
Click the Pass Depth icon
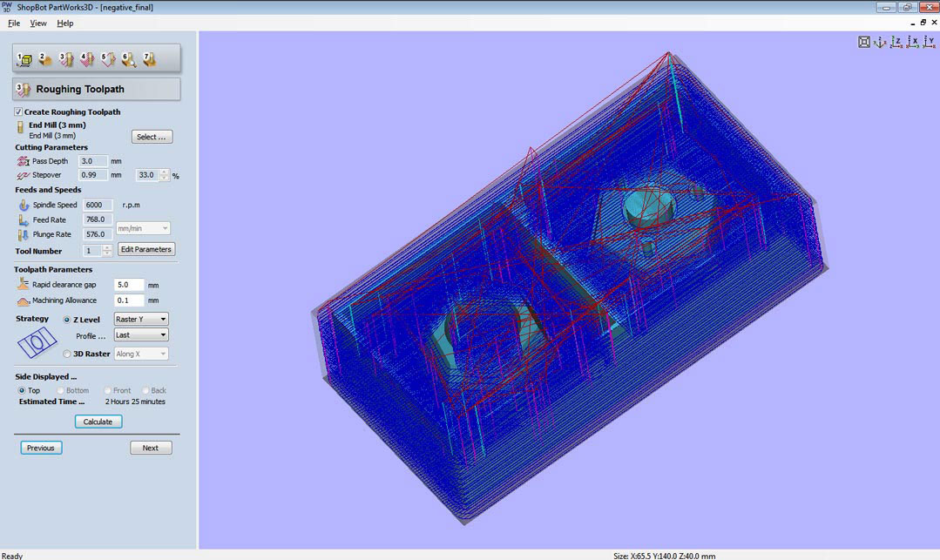click(24, 161)
